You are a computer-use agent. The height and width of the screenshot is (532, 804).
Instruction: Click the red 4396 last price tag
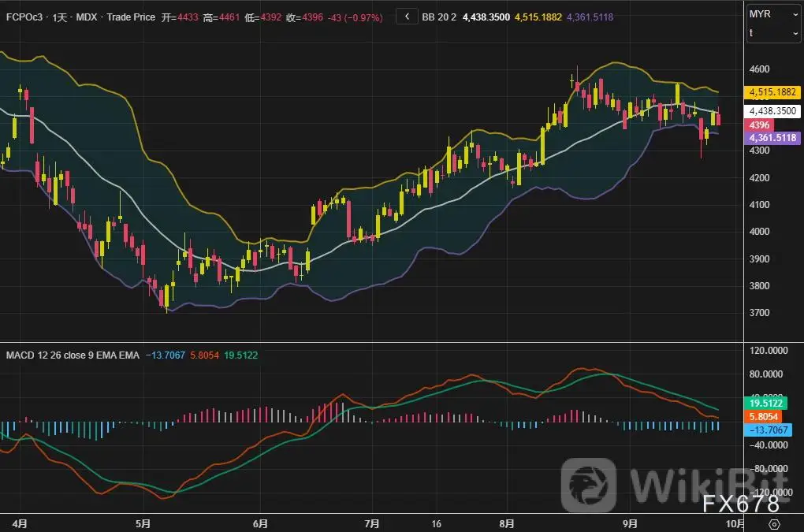click(759, 125)
